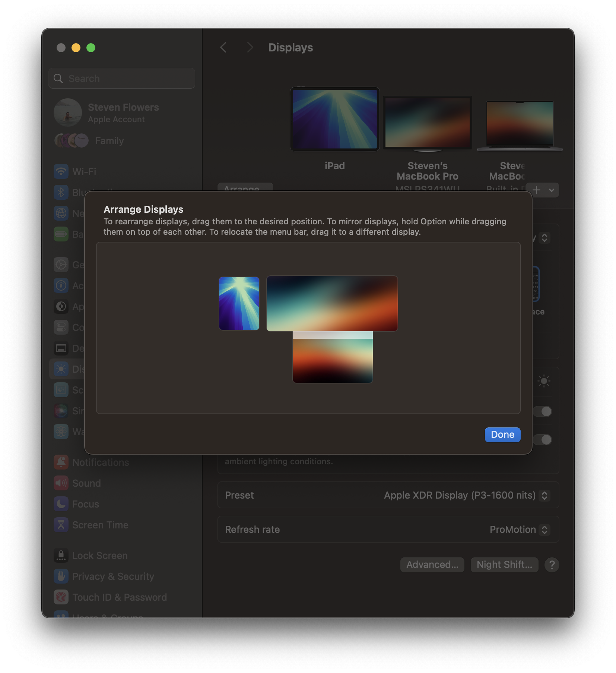Viewport: 616px width, 673px height.
Task: Open the Lock Screen icon
Action: [61, 555]
